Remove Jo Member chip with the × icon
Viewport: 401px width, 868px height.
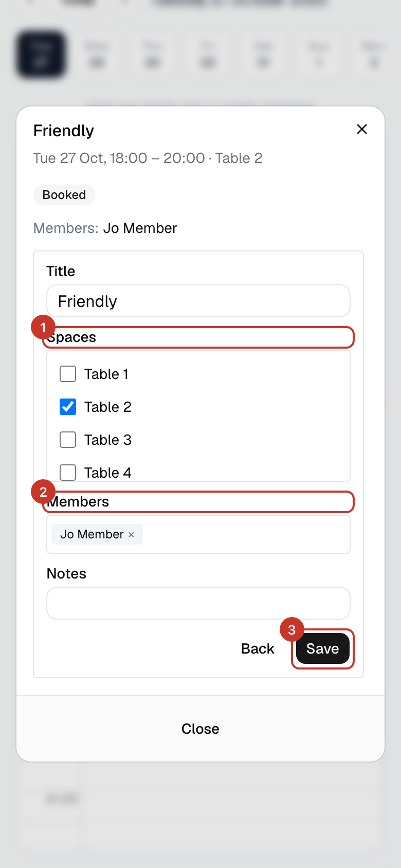tap(131, 535)
